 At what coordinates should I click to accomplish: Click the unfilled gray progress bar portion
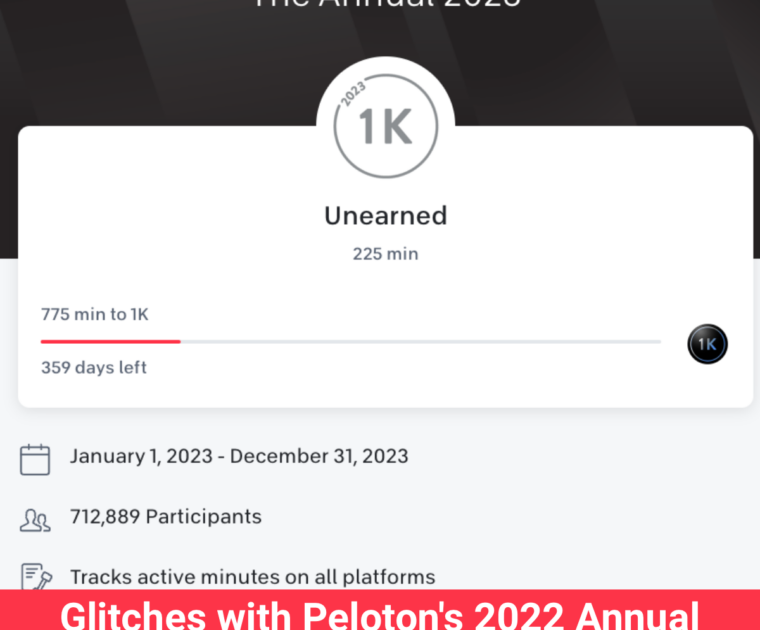click(420, 342)
